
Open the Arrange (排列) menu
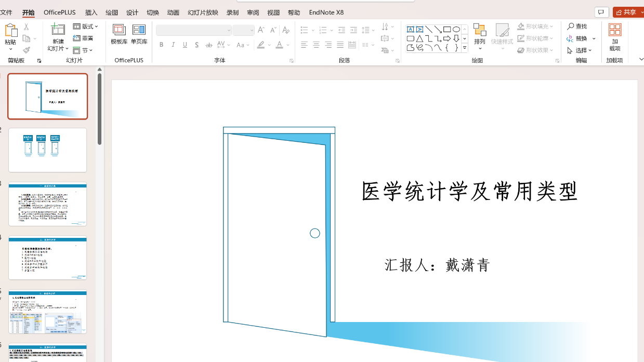480,37
